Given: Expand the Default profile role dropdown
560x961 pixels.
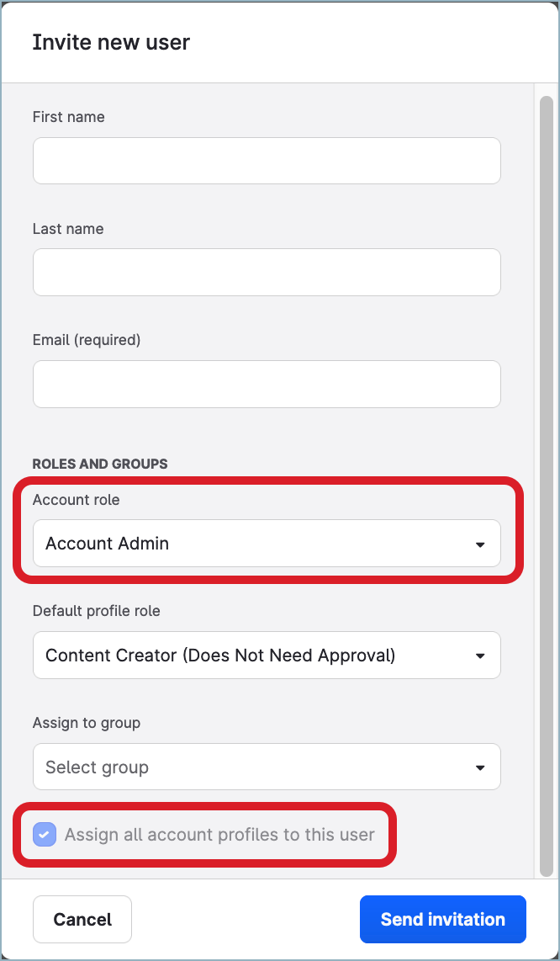Looking at the screenshot, I should point(267,655).
